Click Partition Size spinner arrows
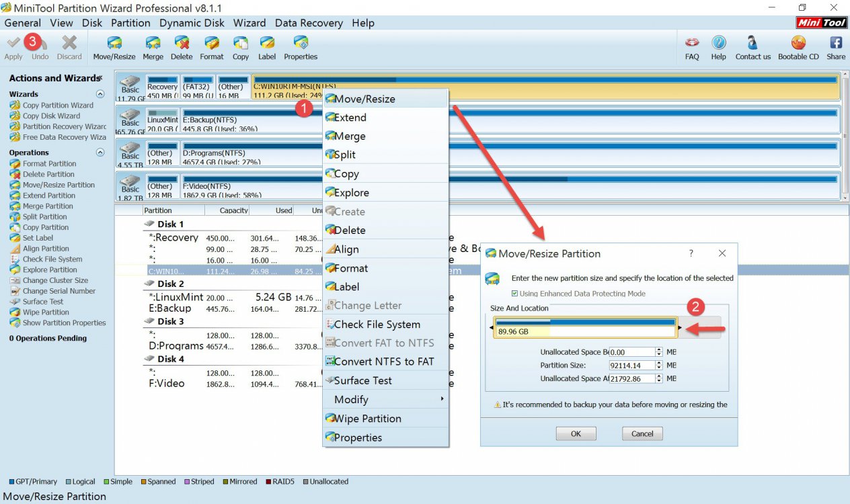 coord(659,366)
